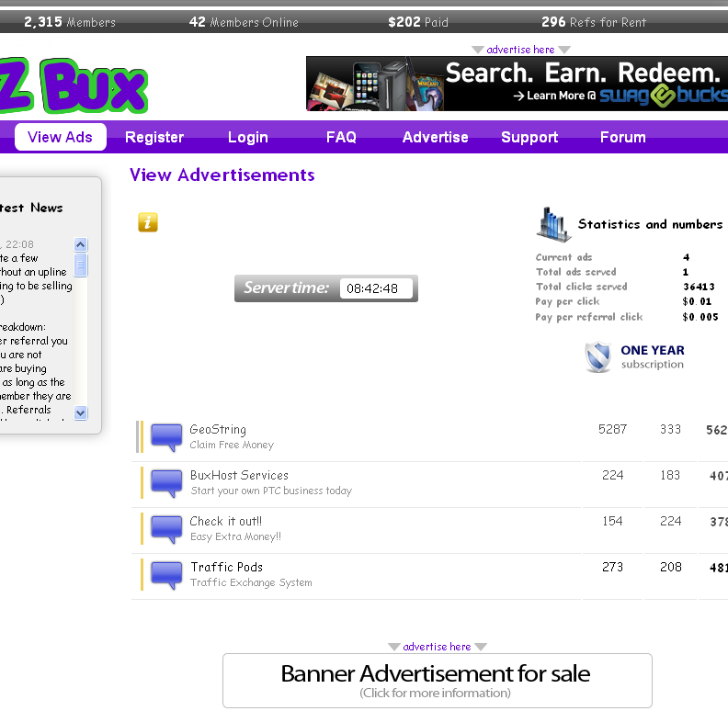Viewport: 728px width, 711px height.
Task: Click the 'Traffic Exchange System' subtitle
Action: (x=251, y=582)
